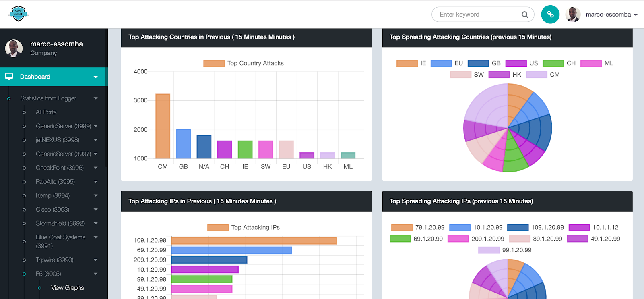Viewport: 644px width, 299px height.
Task: Expand the jetNEXUS (3998) arrow
Action: (x=96, y=140)
